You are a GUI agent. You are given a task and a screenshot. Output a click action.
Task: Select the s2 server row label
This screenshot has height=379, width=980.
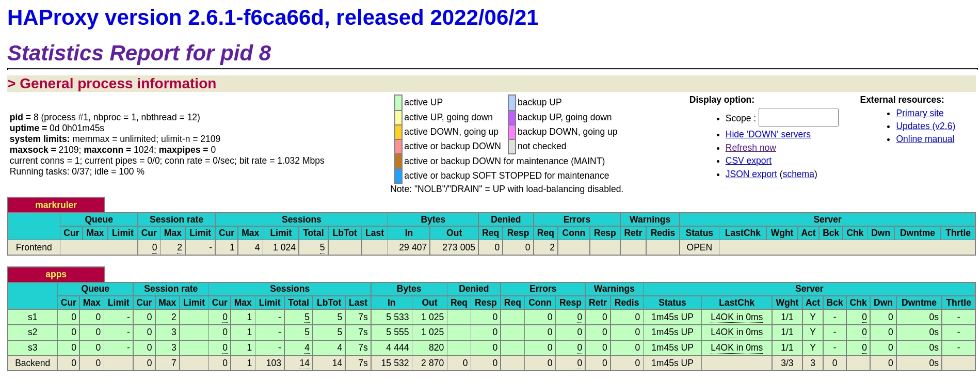[x=33, y=332]
